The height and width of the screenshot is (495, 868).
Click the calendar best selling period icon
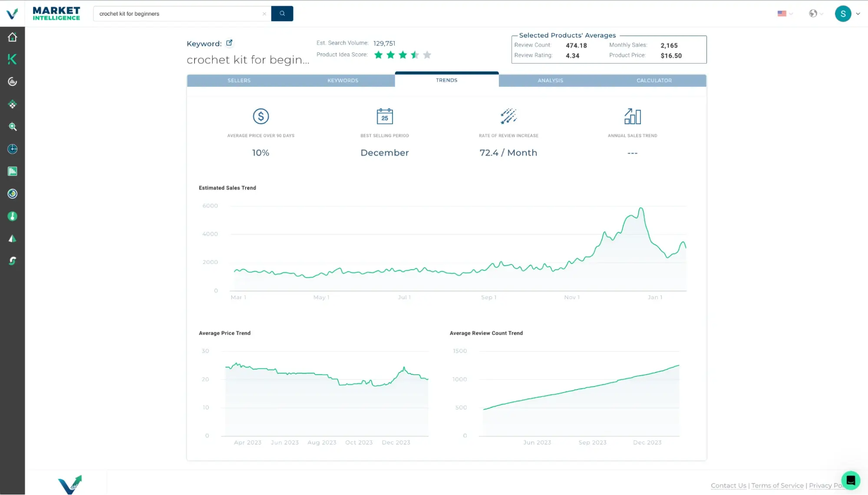pyautogui.click(x=385, y=116)
